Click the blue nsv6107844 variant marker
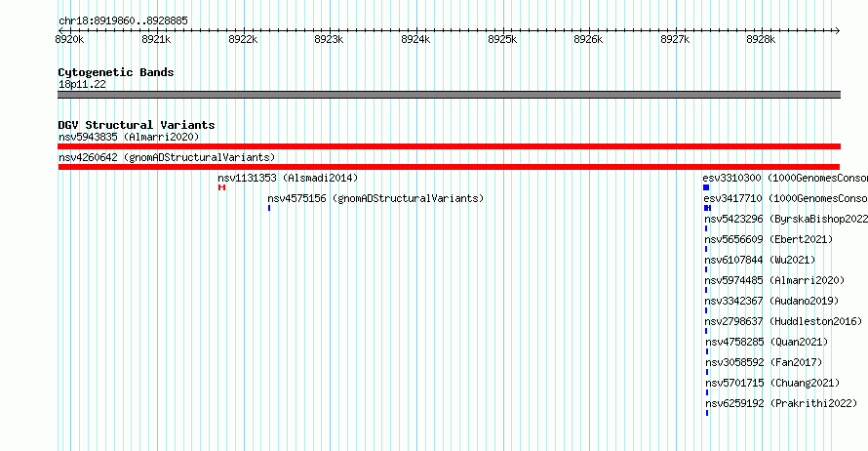This screenshot has height=451, width=868. pos(706,269)
